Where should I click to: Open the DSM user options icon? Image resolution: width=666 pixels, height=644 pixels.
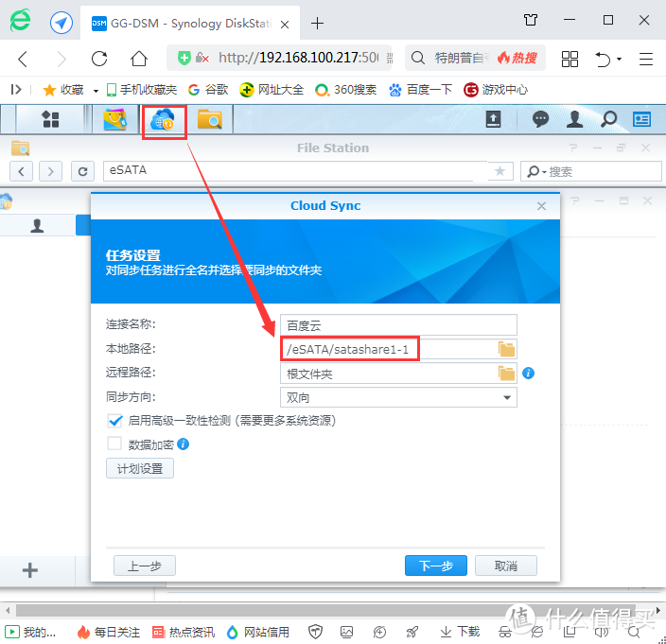point(574,119)
